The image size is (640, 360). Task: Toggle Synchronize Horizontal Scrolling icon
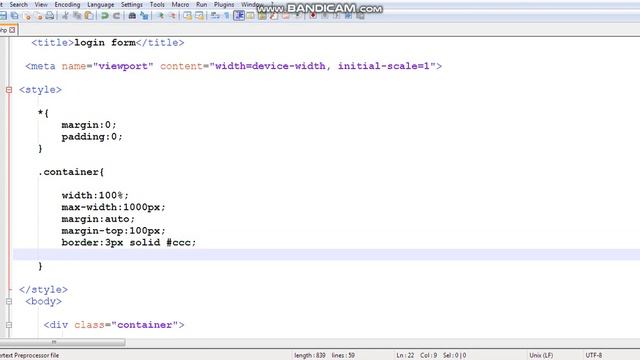pyautogui.click(x=200, y=16)
